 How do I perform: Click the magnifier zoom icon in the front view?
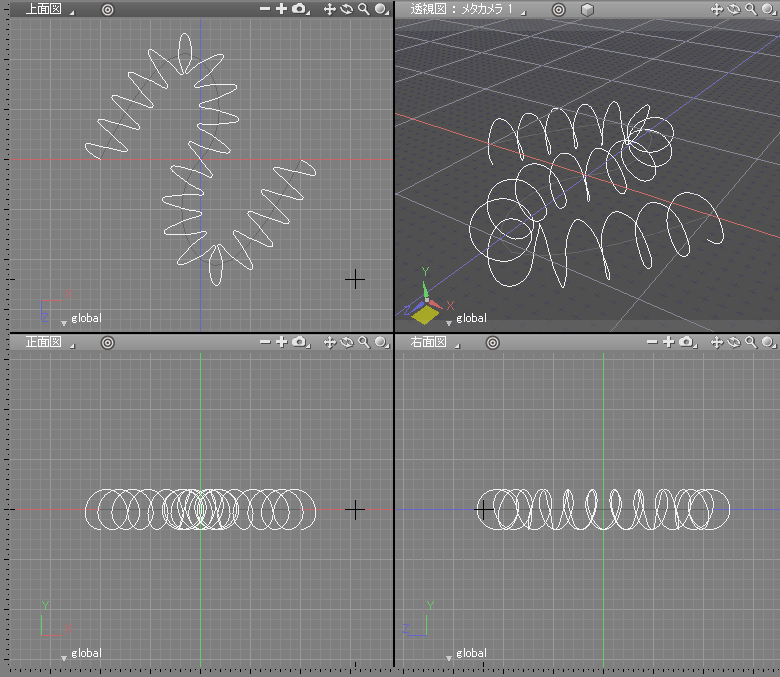coord(363,343)
